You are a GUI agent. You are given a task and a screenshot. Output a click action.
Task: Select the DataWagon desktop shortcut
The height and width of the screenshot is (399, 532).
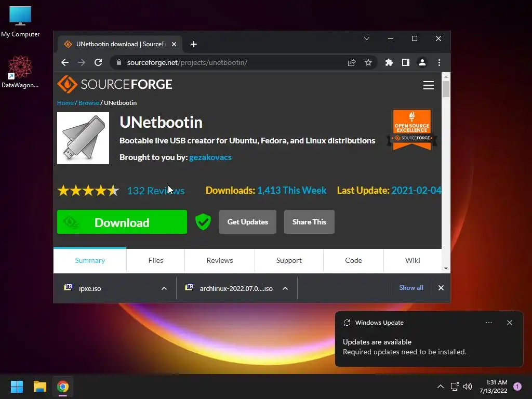[x=20, y=72]
